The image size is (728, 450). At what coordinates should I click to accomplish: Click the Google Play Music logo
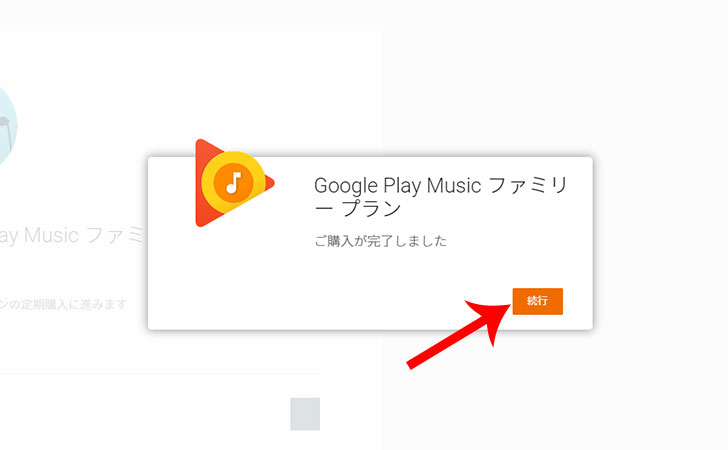[234, 183]
